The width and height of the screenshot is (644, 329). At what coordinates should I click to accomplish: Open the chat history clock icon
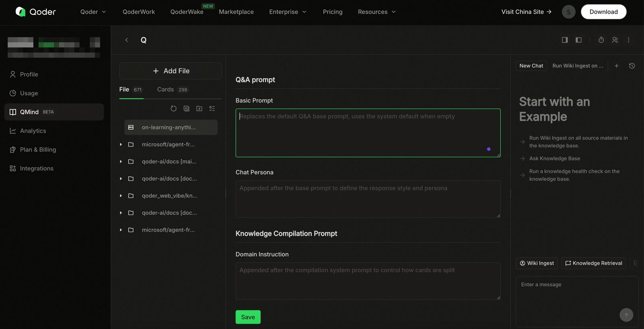pos(632,66)
